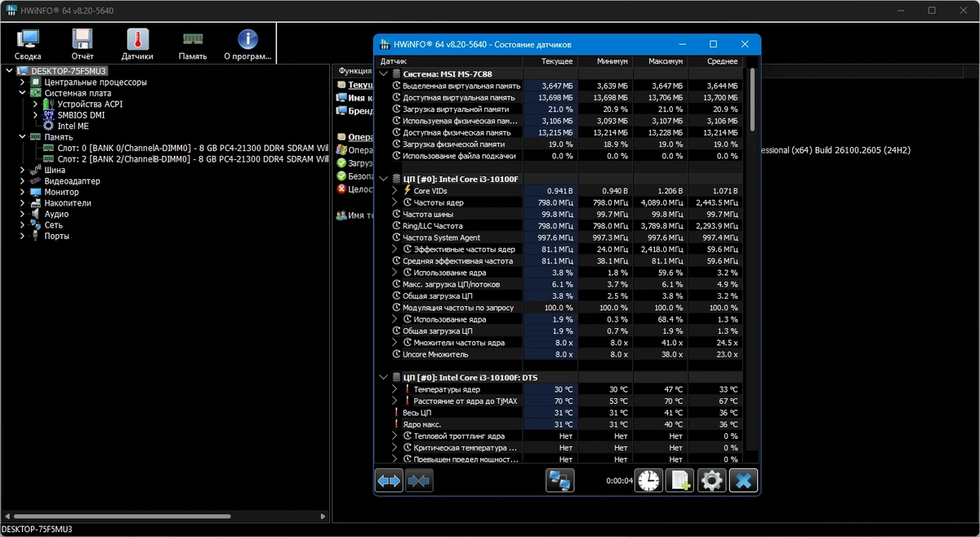980x537 pixels.
Task: Click the Видеоадаптер card icon in tree
Action: coord(36,180)
